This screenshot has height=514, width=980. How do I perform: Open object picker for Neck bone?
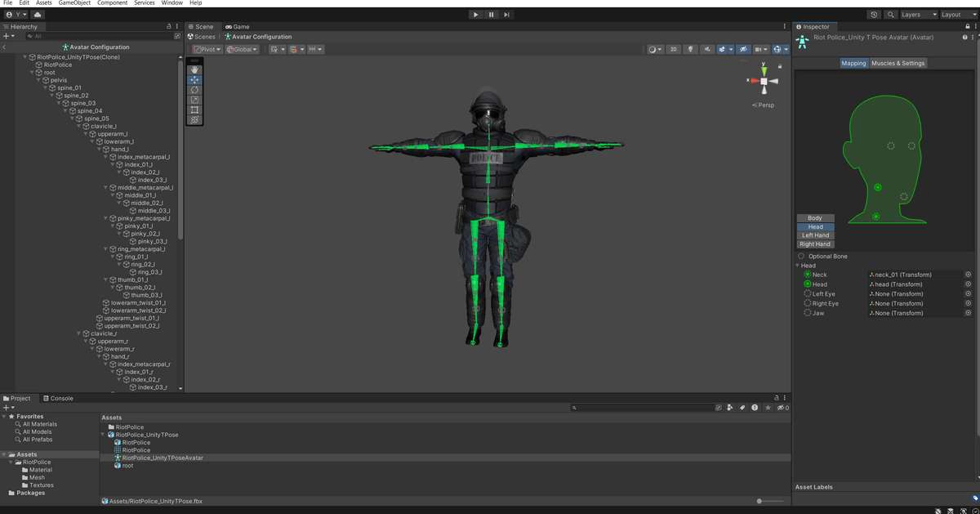(x=968, y=275)
